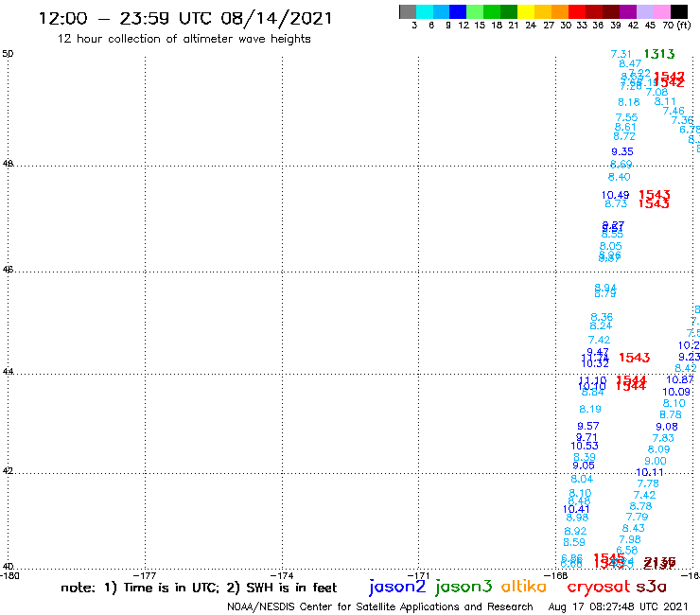Click the '10.41' wave height value

(576, 510)
